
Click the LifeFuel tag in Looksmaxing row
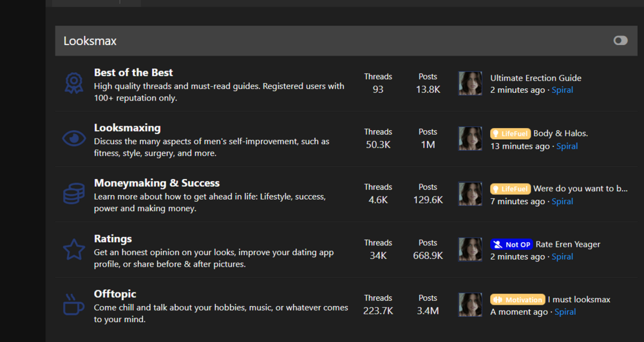[x=510, y=133]
